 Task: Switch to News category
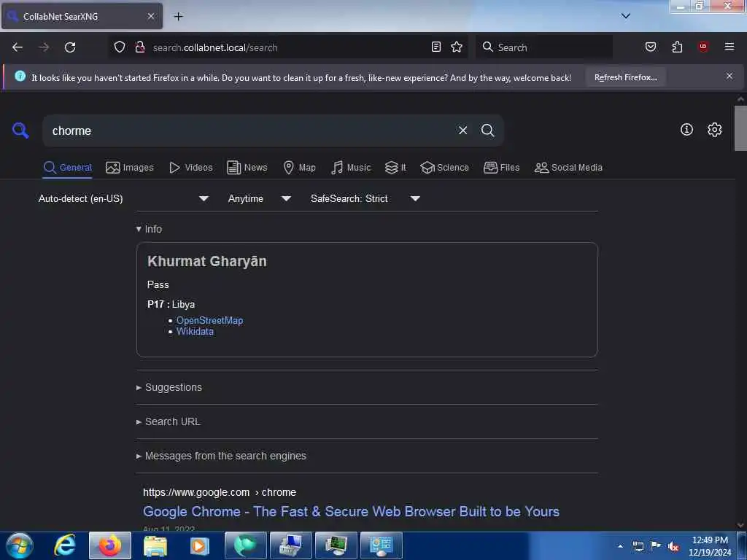coord(247,168)
